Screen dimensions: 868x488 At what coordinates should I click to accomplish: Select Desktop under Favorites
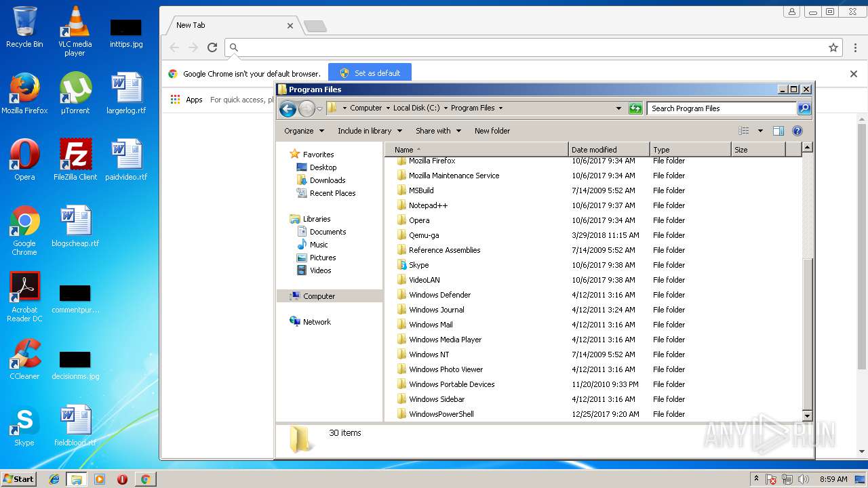pyautogui.click(x=323, y=167)
